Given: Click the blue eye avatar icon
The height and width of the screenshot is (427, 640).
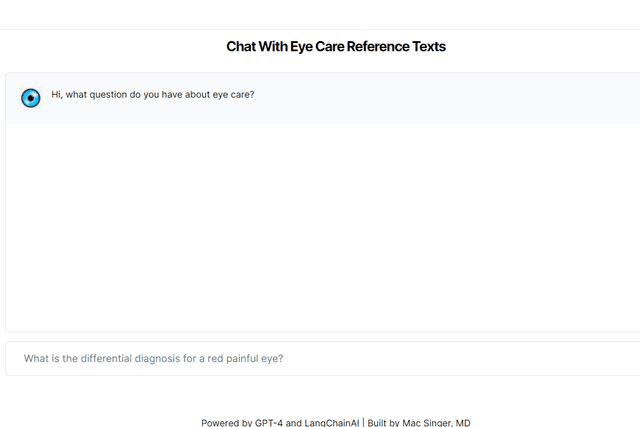Looking at the screenshot, I should coord(31,97).
